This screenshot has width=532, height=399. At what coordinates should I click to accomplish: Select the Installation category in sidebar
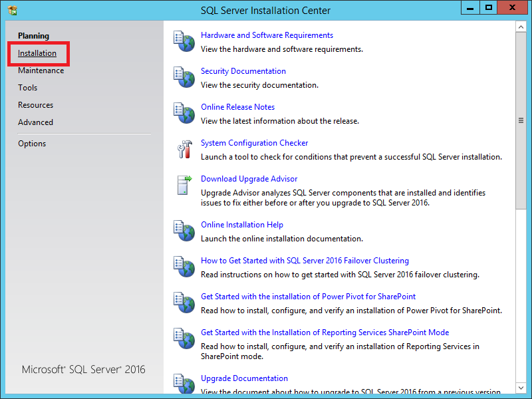coord(37,53)
